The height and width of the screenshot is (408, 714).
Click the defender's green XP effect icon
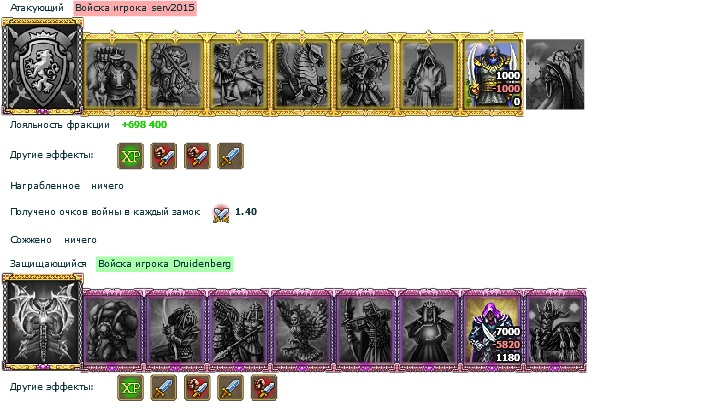click(130, 388)
